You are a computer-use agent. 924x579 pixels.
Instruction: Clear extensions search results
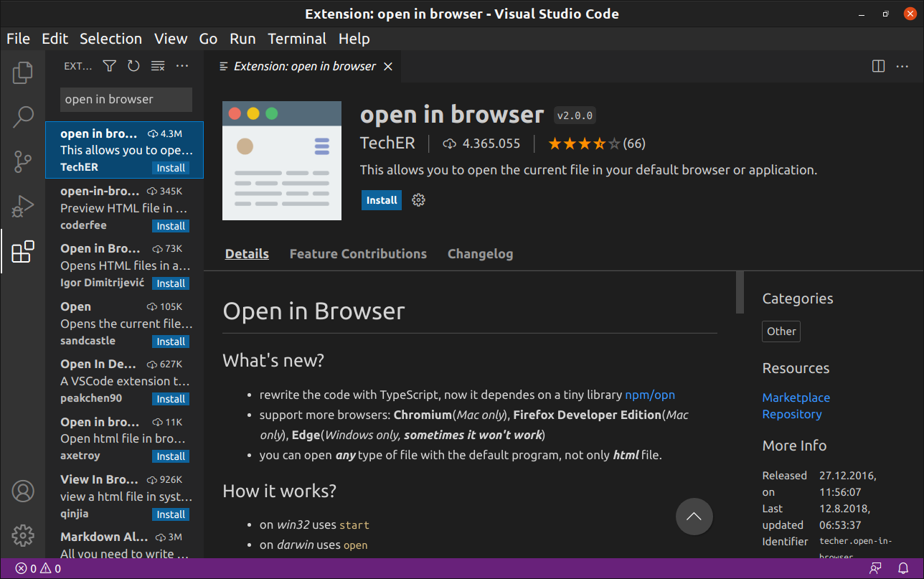point(158,66)
